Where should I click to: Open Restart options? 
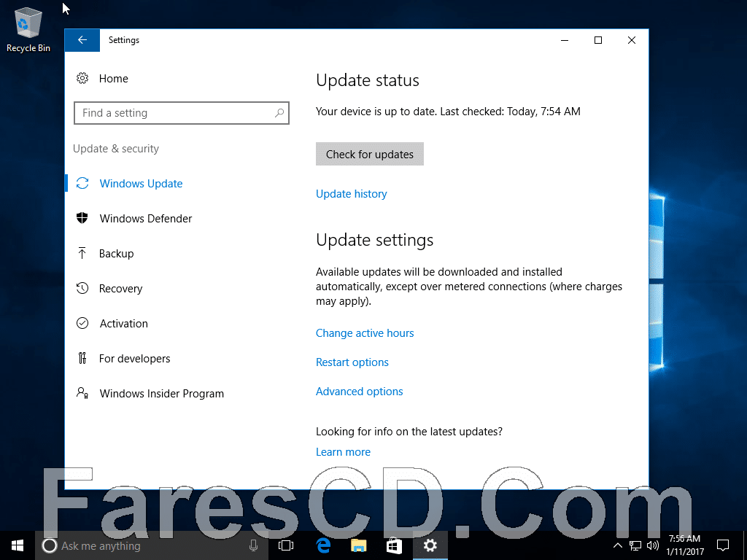[x=352, y=362]
